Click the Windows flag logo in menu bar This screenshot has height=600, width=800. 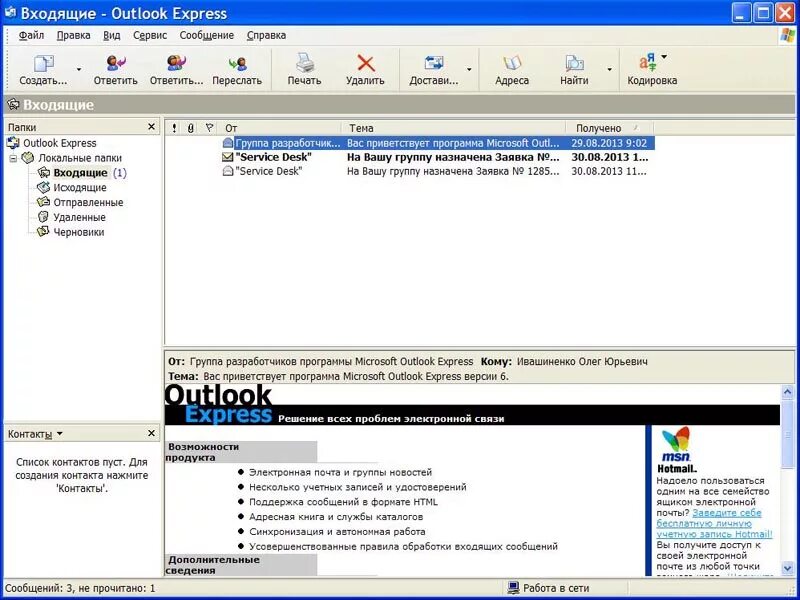click(787, 35)
